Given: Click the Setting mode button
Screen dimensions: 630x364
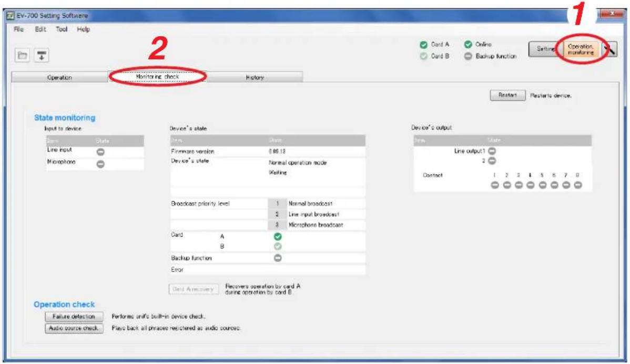Looking at the screenshot, I should point(545,49).
